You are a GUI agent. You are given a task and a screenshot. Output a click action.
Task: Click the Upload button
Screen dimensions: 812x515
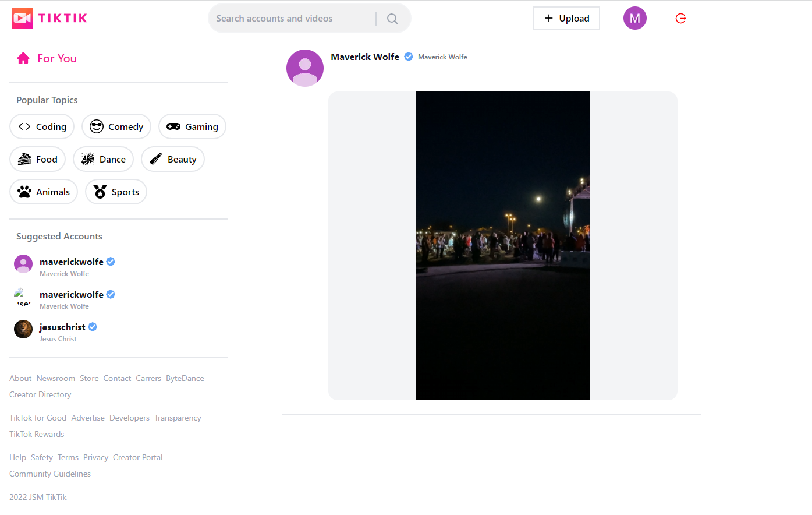point(566,18)
